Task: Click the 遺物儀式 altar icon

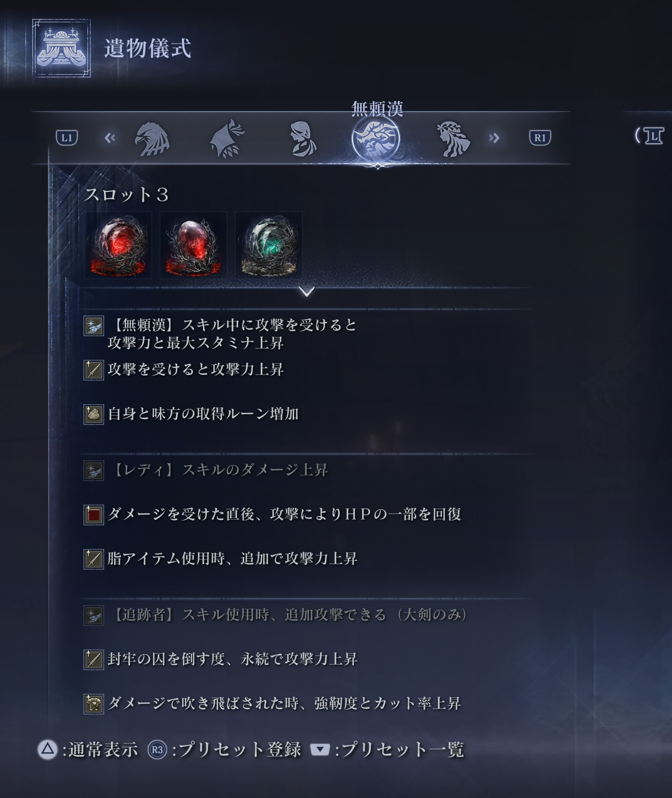Action: coord(61,48)
